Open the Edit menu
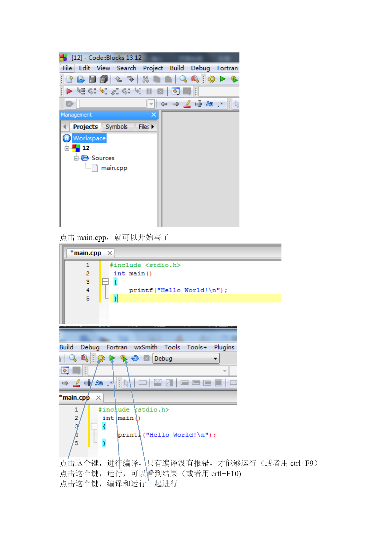392x554 pixels. (84, 68)
